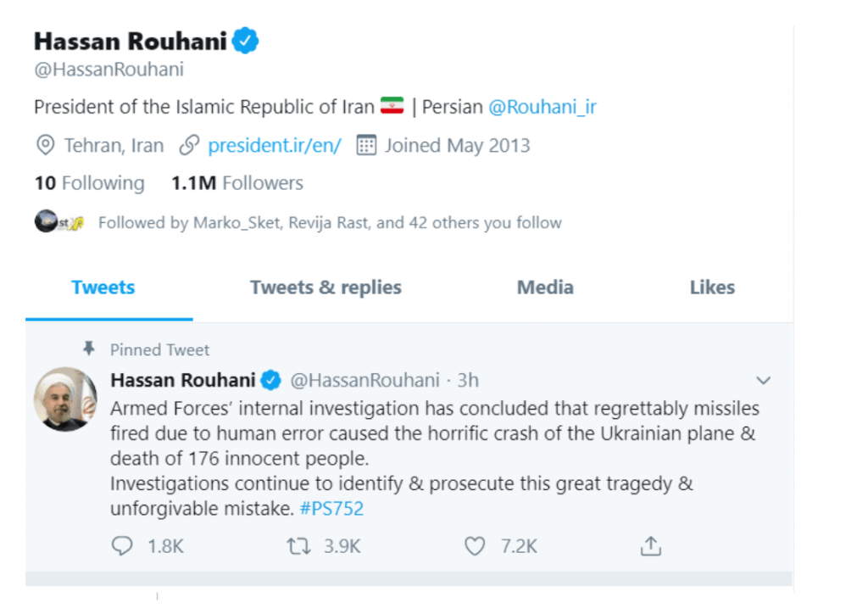Image resolution: width=868 pixels, height=614 pixels.
Task: Open the president.ir/en/ website link
Action: tap(275, 145)
